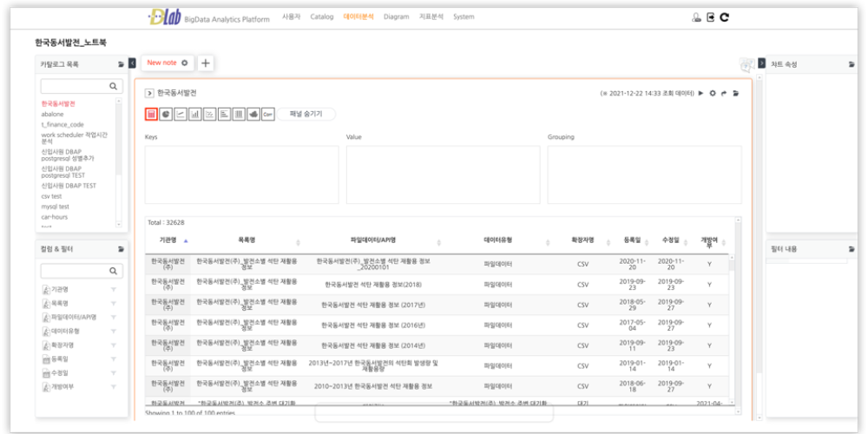
Task: Toggle filter funnel for 개방여부 column
Action: click(114, 386)
